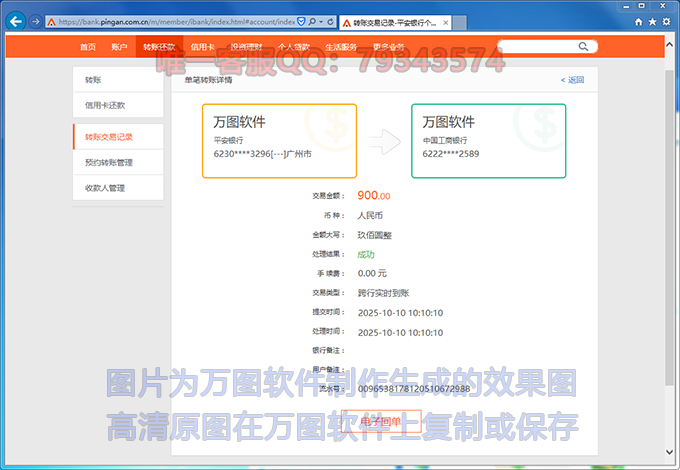
Task: Click the 返回 link to go back
Action: click(572, 80)
